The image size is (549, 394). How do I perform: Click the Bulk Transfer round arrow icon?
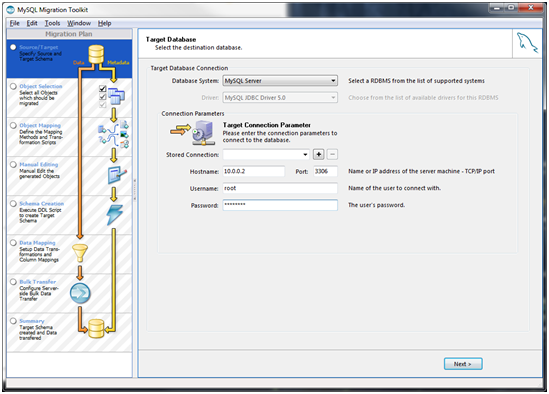click(x=80, y=293)
